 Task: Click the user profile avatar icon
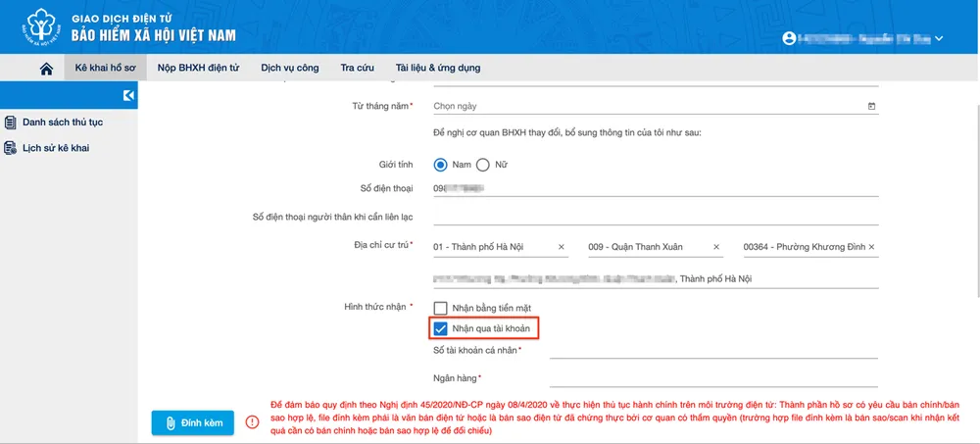point(789,38)
